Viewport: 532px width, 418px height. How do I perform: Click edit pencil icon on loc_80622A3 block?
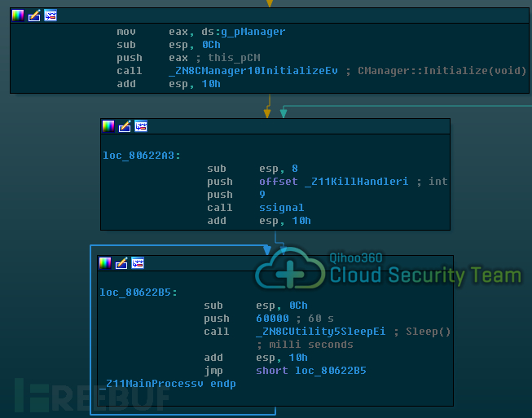[x=125, y=126]
